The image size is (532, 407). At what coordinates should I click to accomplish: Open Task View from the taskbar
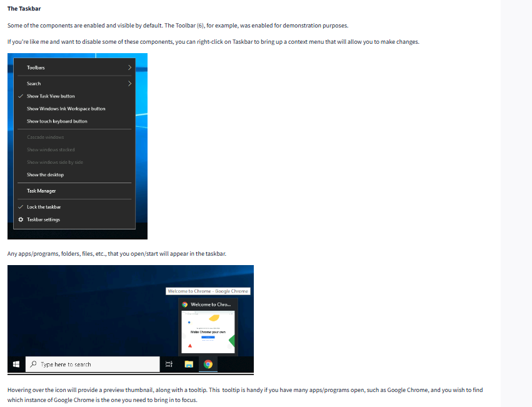tap(169, 364)
